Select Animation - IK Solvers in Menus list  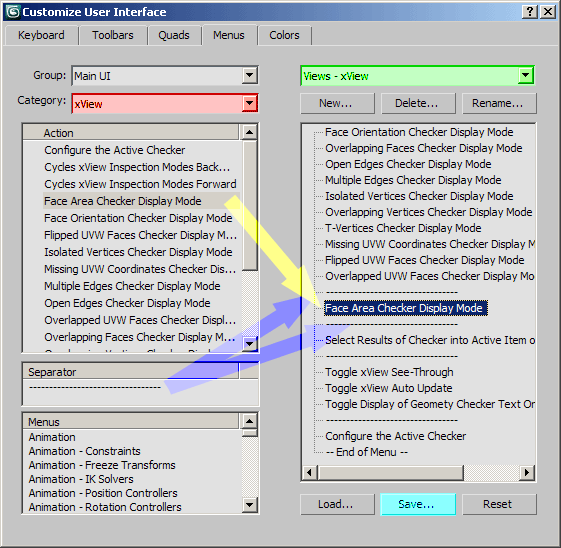coord(81,479)
